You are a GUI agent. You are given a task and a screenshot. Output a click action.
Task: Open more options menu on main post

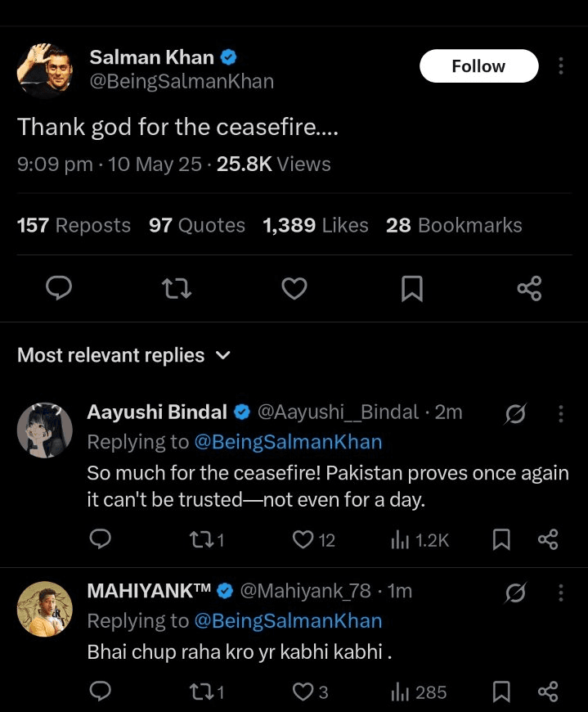561,66
